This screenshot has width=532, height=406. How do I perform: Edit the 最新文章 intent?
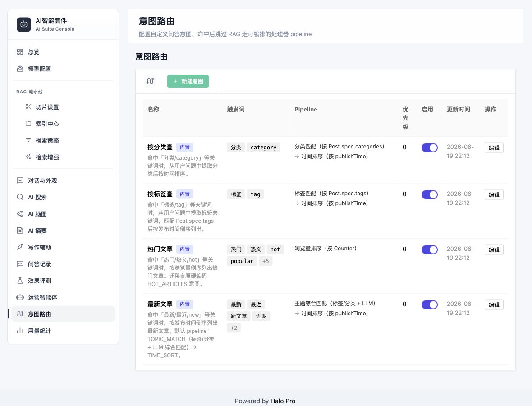pos(494,304)
